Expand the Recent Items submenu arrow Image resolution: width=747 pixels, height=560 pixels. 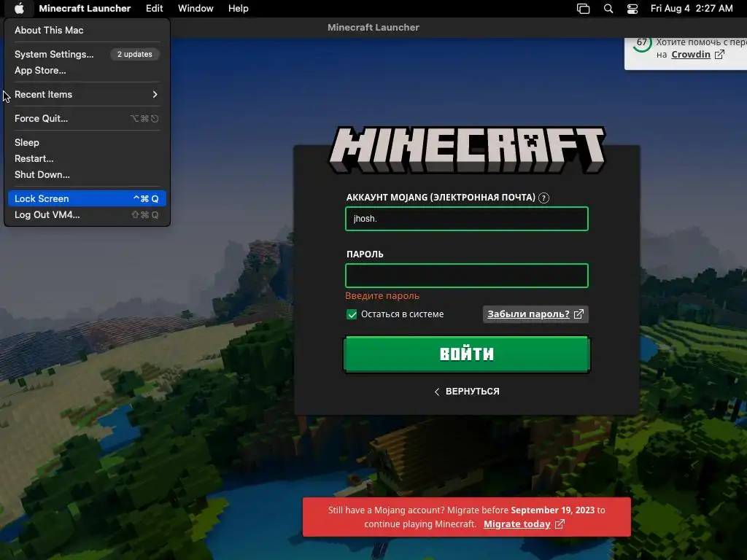[155, 94]
